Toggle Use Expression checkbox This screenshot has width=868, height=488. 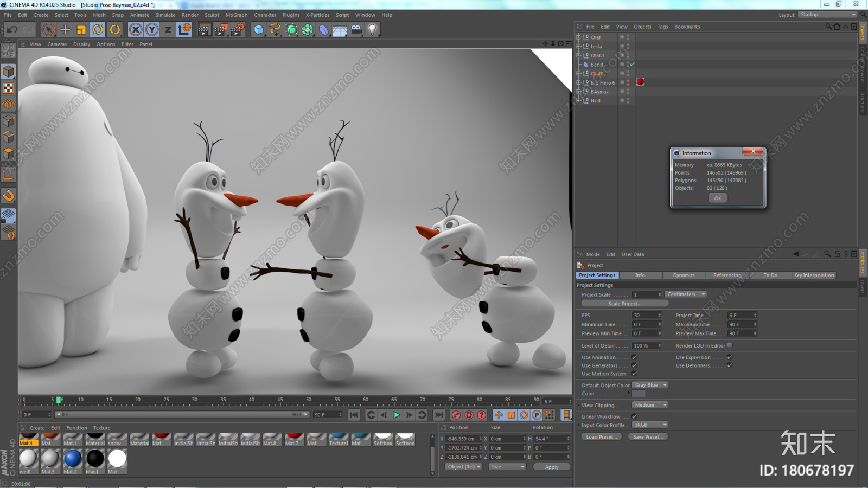pyautogui.click(x=730, y=357)
